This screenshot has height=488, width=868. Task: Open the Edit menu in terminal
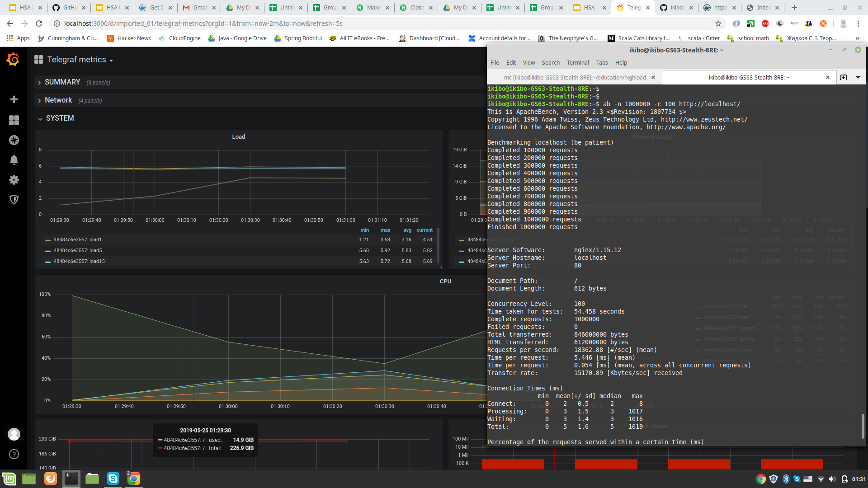click(x=511, y=63)
